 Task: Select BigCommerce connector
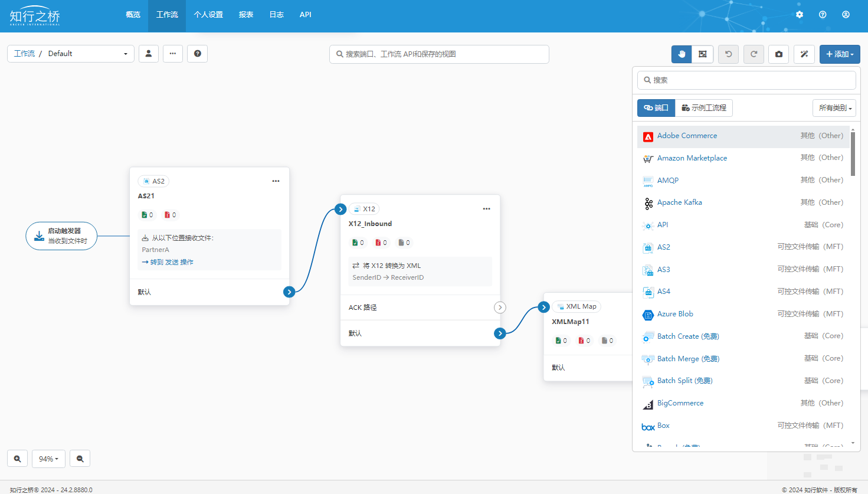point(743,403)
